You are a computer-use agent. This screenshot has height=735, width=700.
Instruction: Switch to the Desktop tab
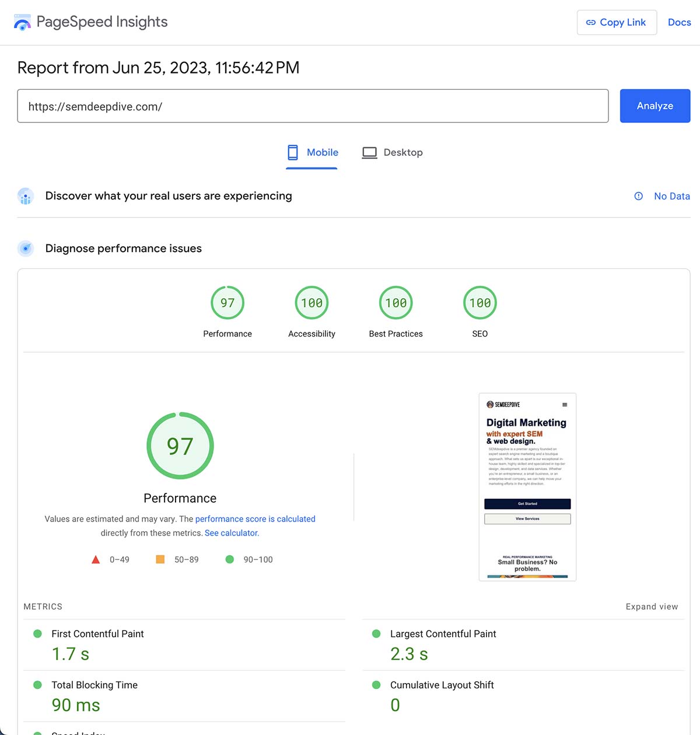click(x=392, y=153)
